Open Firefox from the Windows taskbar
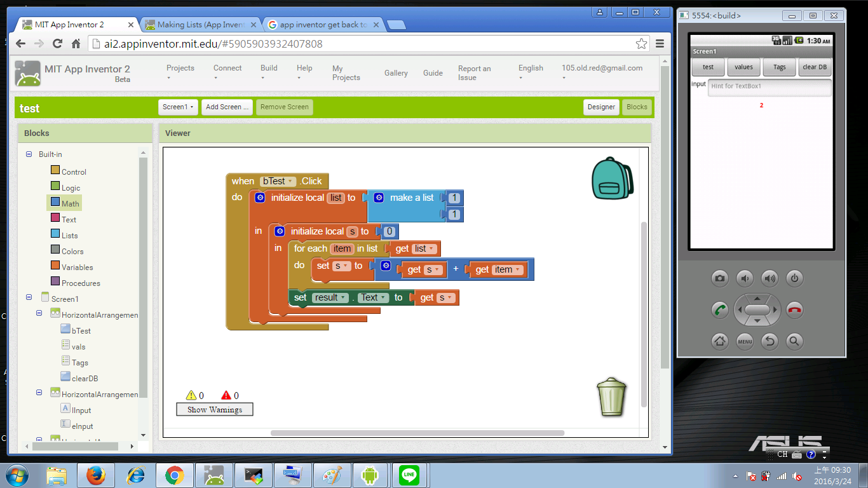This screenshot has width=868, height=488. point(96,475)
